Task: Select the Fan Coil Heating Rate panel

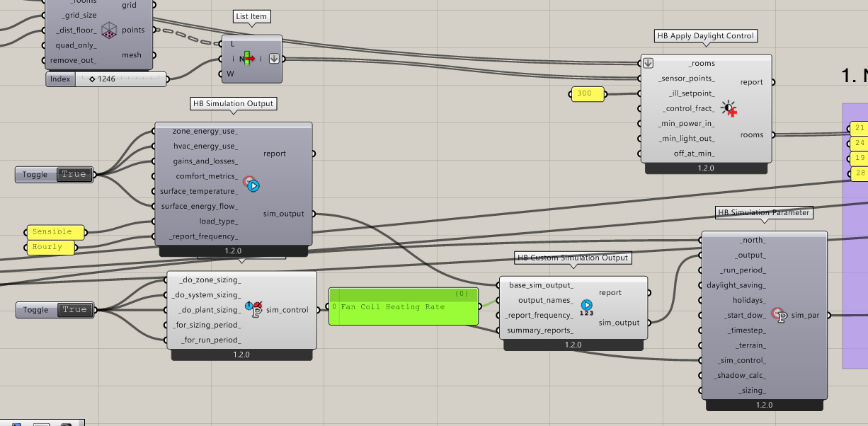Action: pyautogui.click(x=404, y=306)
